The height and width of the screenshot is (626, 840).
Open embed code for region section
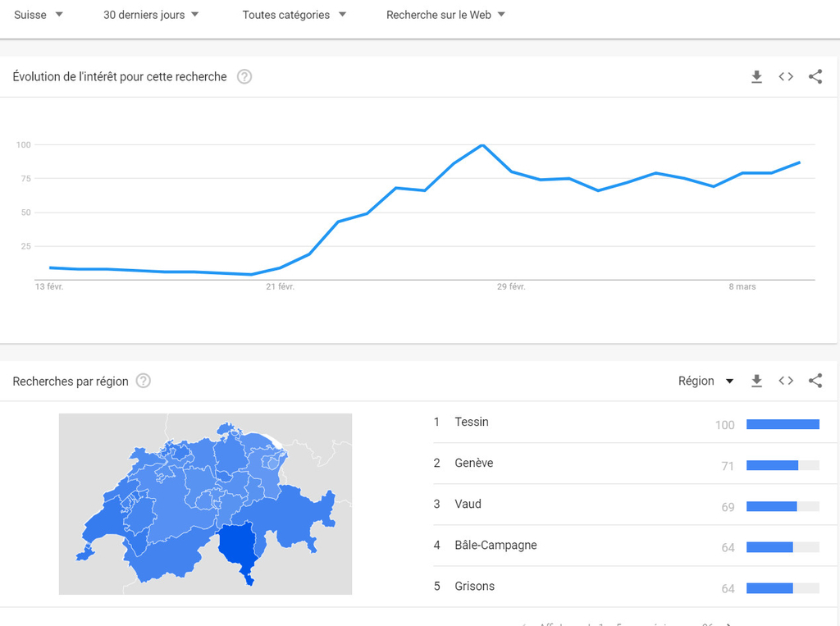click(x=786, y=381)
